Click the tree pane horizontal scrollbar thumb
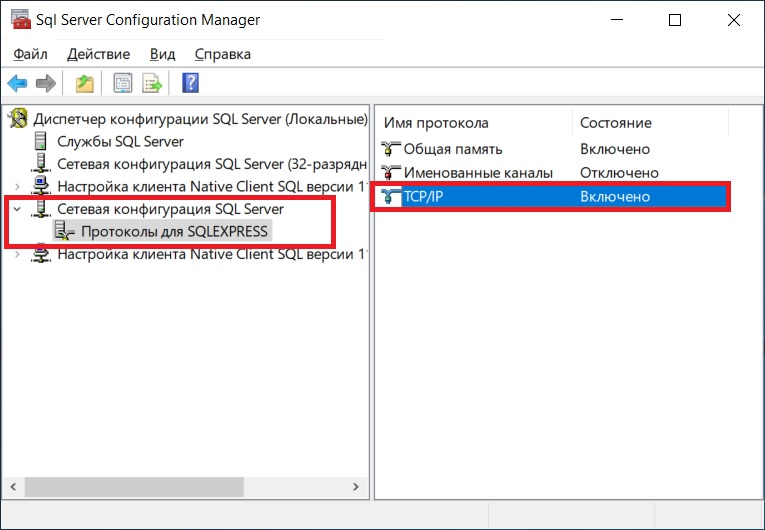 (134, 487)
